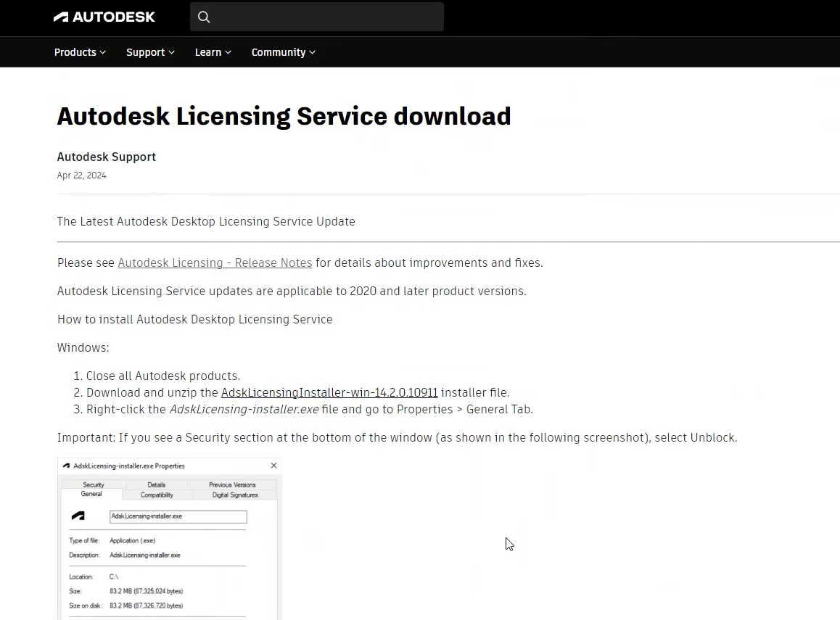
Task: Select the Details tab in Properties image
Action: tap(157, 484)
